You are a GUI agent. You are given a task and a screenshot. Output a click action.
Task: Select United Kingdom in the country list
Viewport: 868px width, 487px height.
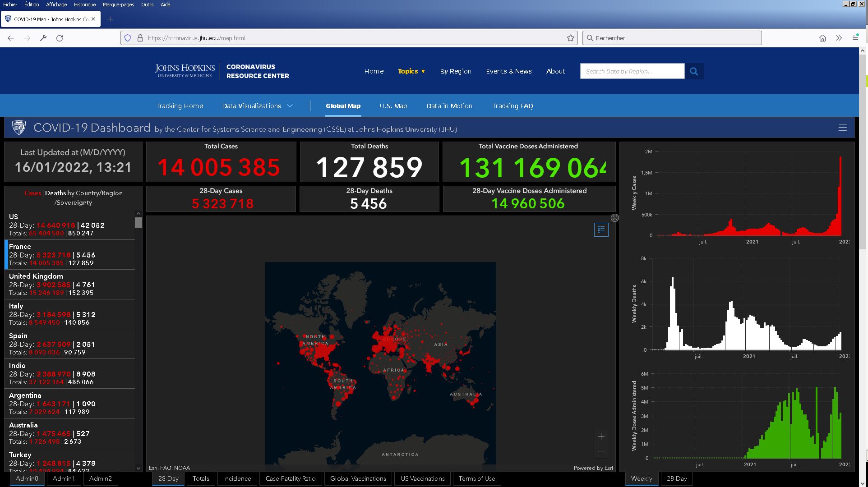point(70,285)
